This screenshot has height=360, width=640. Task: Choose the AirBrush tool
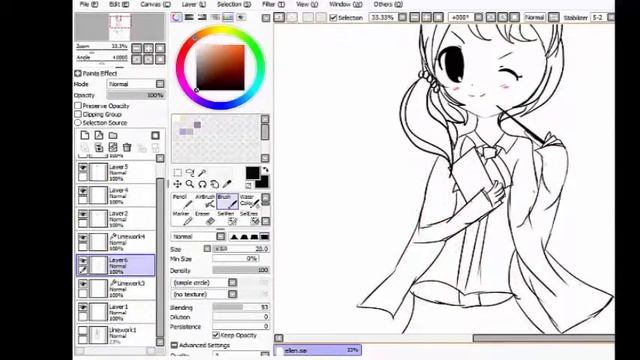pyautogui.click(x=204, y=201)
